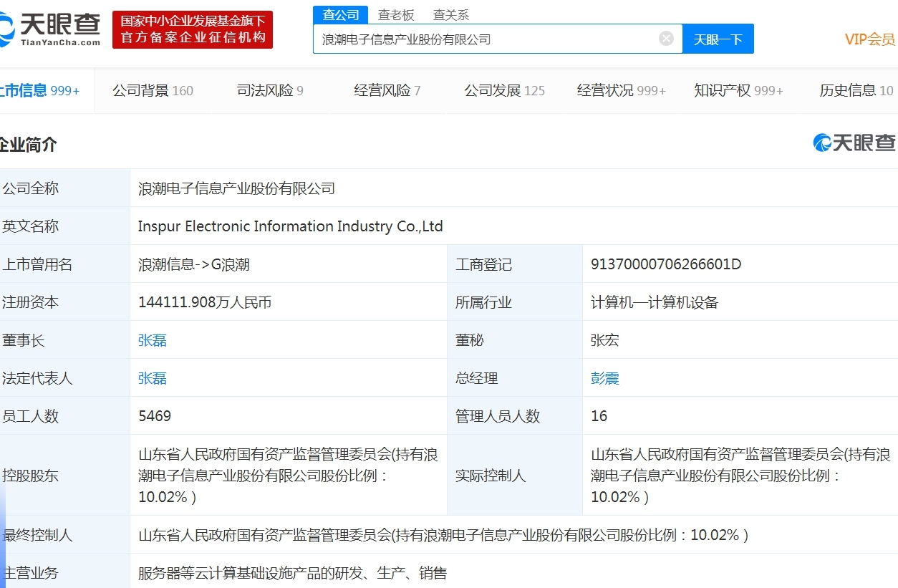Click the employee count 5469
898x588 pixels.
[155, 416]
